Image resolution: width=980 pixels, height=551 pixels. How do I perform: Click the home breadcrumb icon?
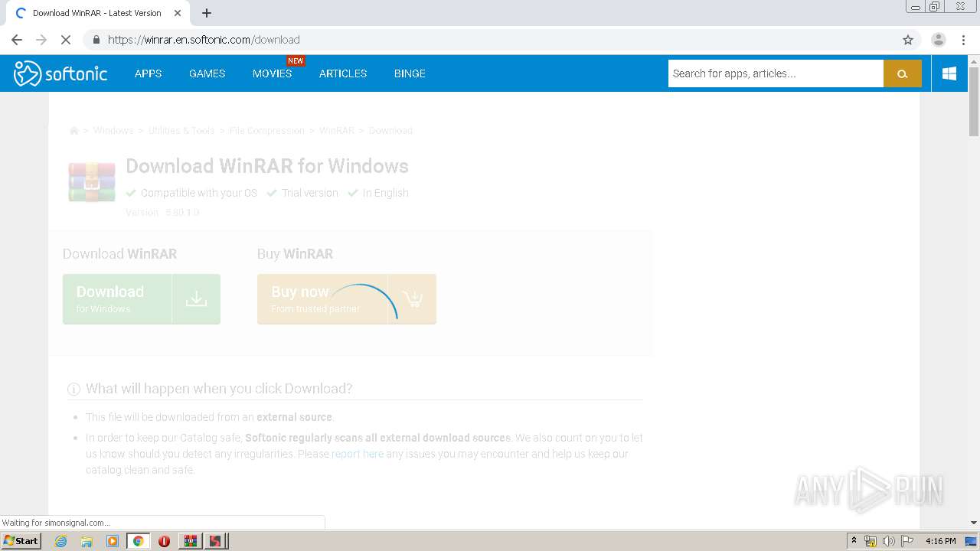[74, 131]
